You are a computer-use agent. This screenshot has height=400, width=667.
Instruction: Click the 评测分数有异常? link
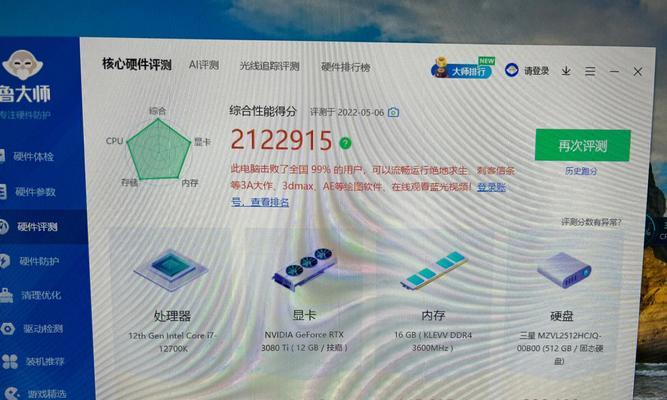click(x=591, y=222)
